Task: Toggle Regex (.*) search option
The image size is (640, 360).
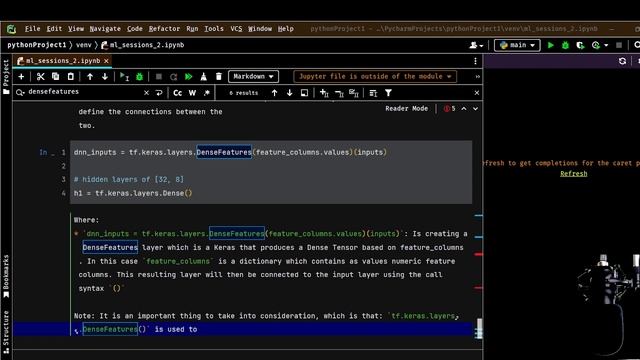Action: click(207, 93)
